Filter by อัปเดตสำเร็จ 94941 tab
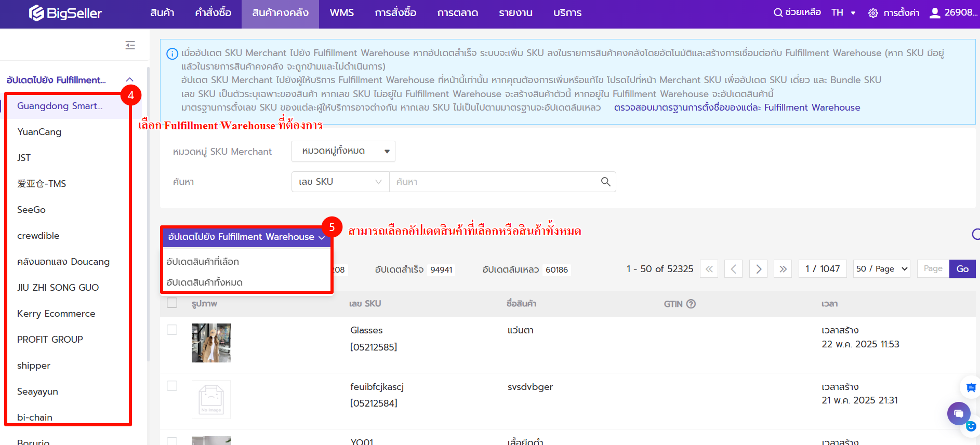 (414, 269)
